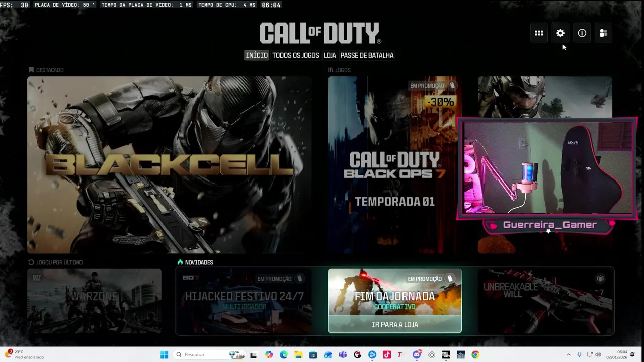Click the tag icon on Fim da Jornada card
The width and height of the screenshot is (644, 362).
tap(450, 279)
